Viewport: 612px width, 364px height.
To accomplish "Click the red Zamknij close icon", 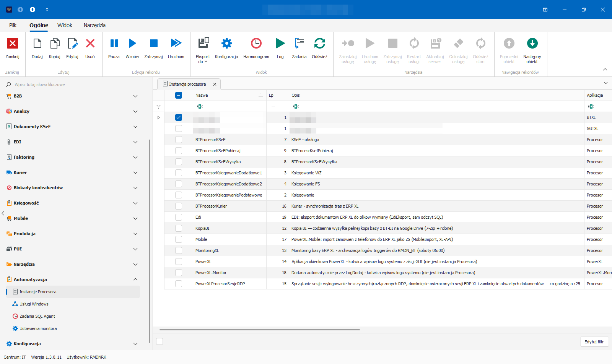I will click(13, 43).
